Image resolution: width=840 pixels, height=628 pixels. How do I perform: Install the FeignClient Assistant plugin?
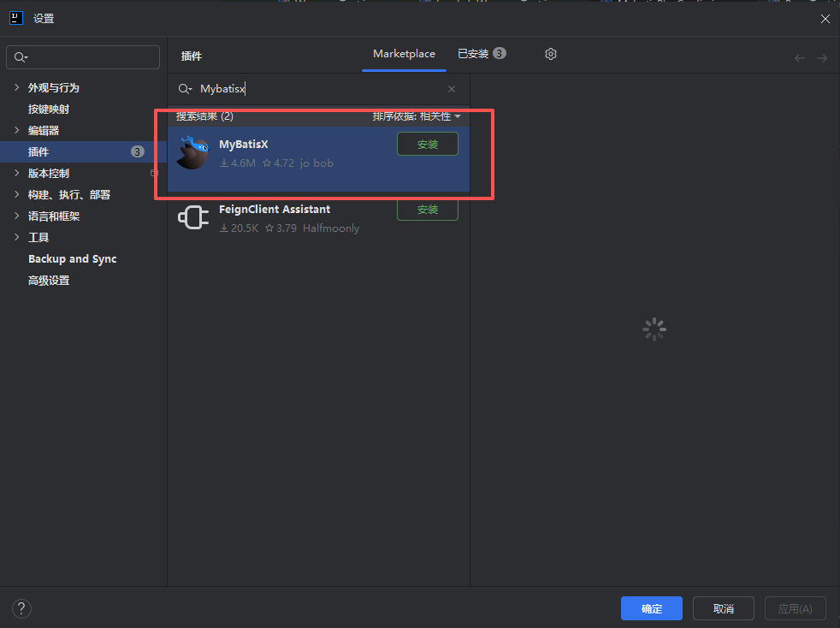pos(428,210)
